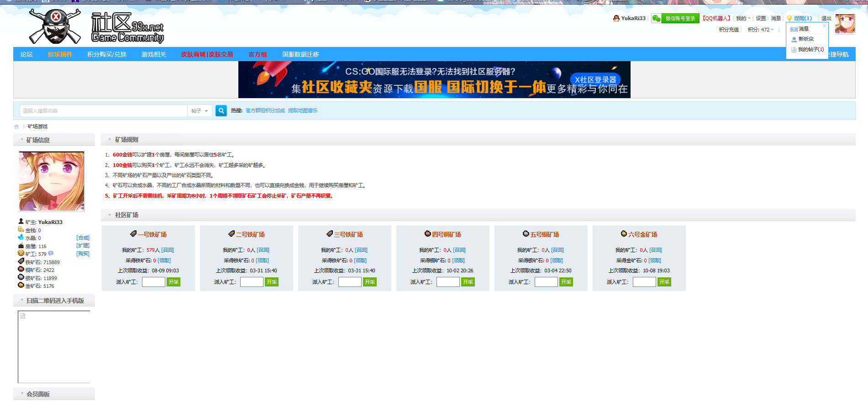
Task: Click the lightbulb reminder icon
Action: (789, 18)
